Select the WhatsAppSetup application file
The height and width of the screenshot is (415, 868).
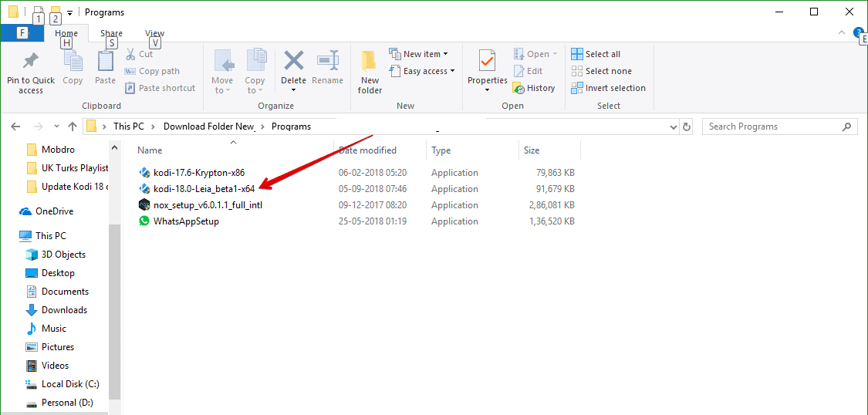point(186,221)
